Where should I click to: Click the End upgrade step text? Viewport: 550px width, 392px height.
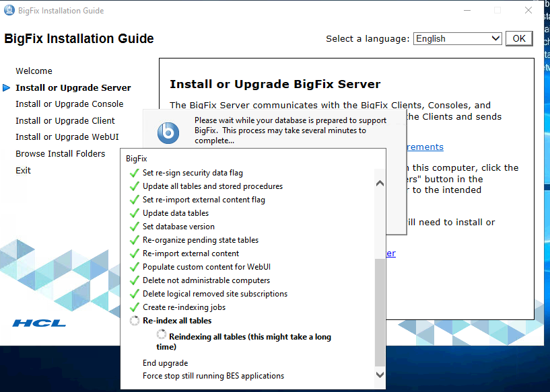coord(165,363)
